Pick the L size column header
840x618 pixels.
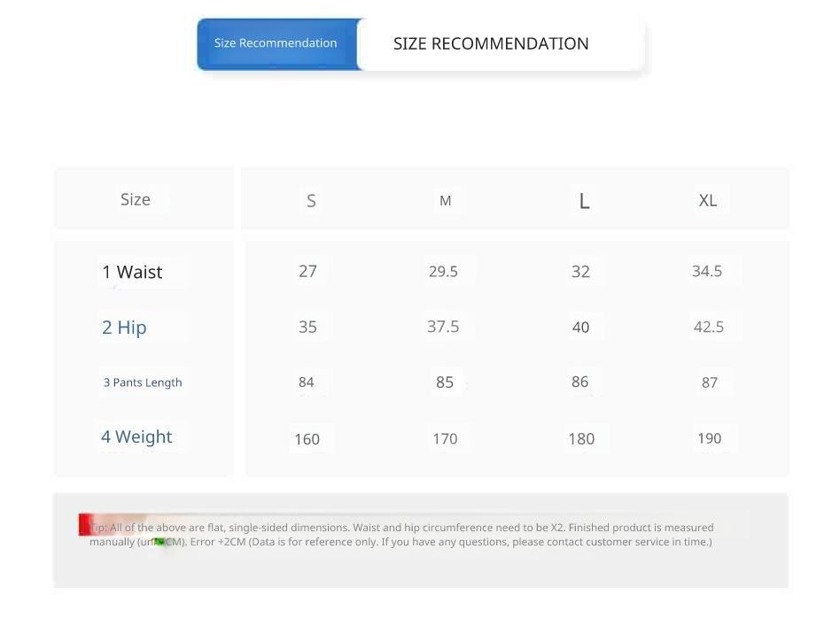[584, 201]
